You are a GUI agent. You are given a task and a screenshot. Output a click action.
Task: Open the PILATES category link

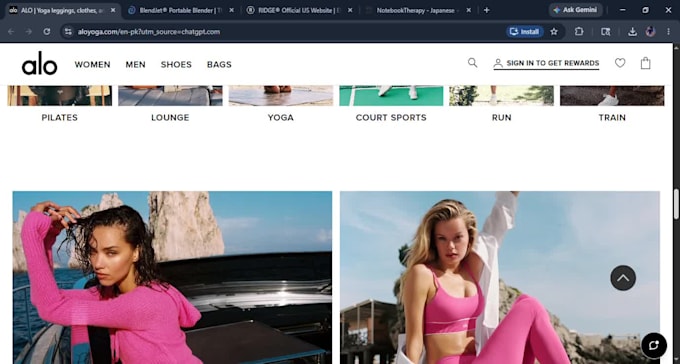click(x=59, y=118)
